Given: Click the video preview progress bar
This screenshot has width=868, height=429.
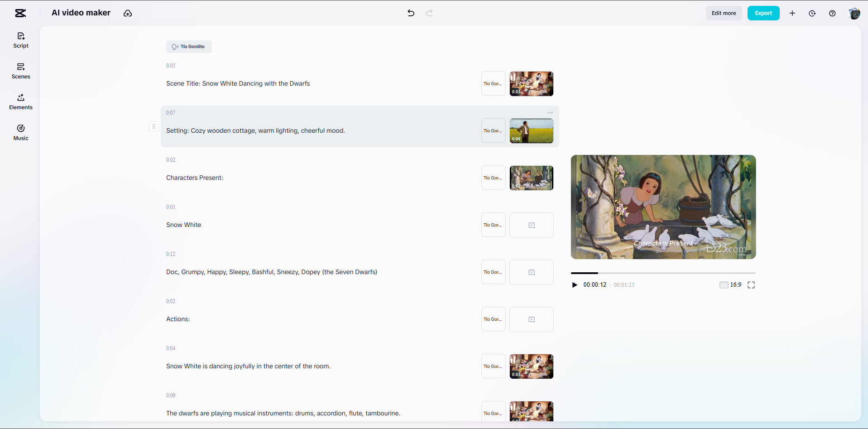Looking at the screenshot, I should click(663, 273).
